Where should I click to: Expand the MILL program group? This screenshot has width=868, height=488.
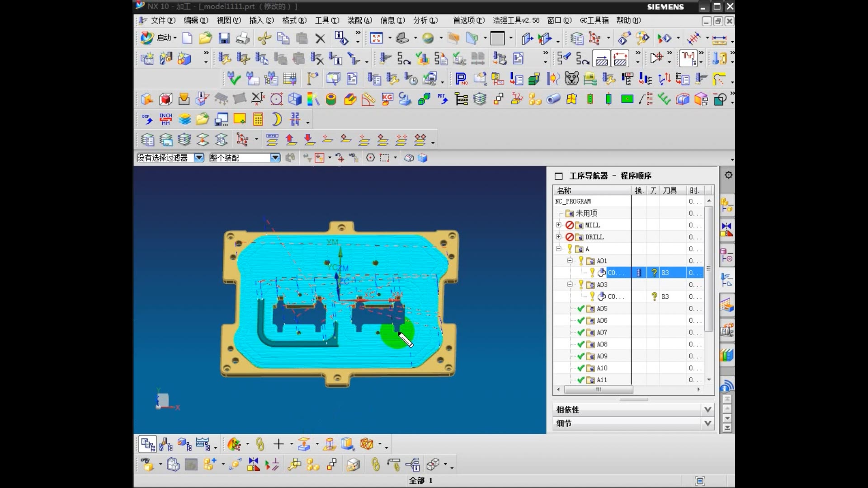click(x=559, y=225)
